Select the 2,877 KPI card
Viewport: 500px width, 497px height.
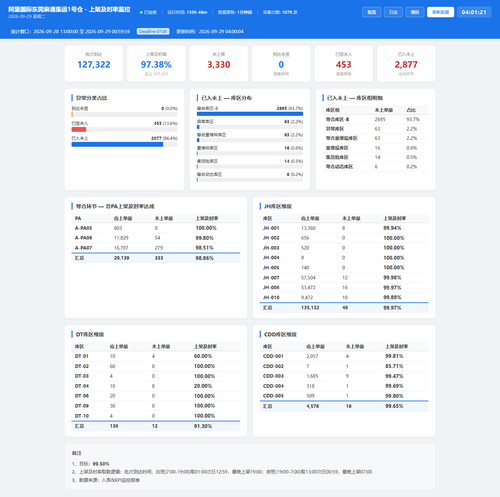(406, 64)
